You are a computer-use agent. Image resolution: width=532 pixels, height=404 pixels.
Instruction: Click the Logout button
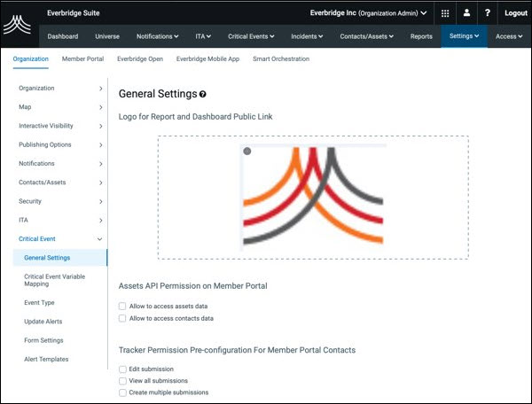(515, 13)
